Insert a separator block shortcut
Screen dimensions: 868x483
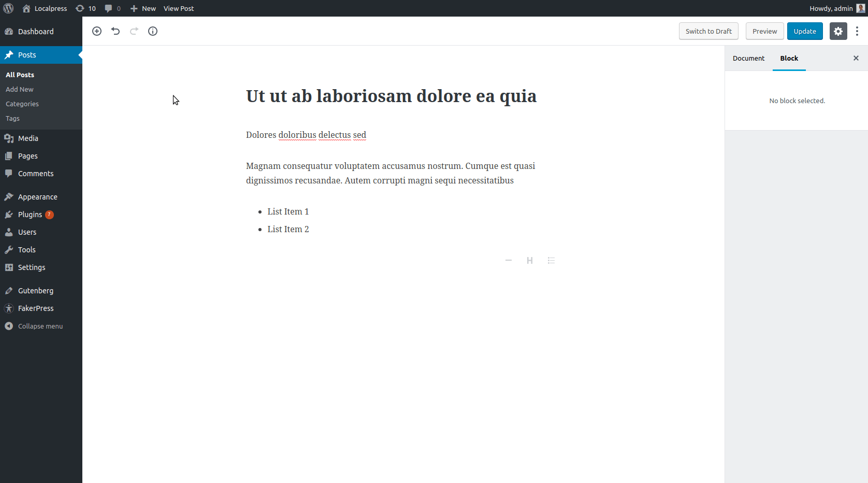[509, 260]
